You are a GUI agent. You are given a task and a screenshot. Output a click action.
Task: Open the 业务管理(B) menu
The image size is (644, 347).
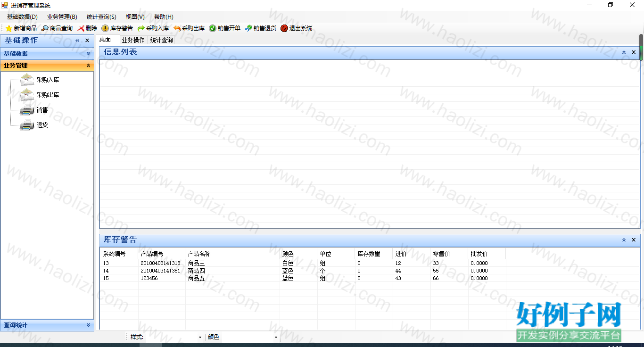coord(62,17)
